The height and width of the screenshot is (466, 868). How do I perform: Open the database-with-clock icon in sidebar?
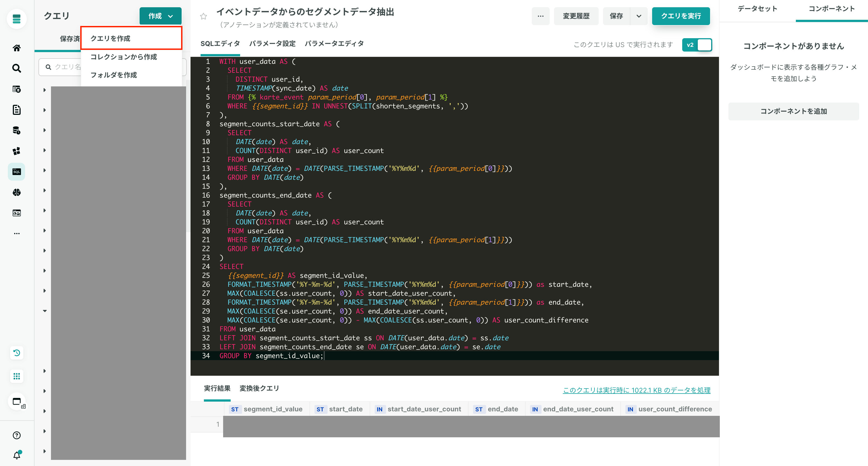(x=16, y=130)
